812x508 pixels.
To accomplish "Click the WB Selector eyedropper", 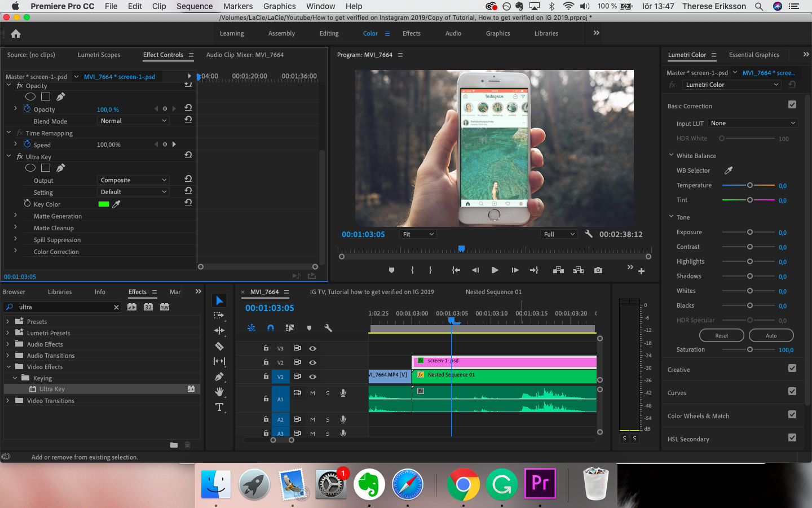I will 728,170.
